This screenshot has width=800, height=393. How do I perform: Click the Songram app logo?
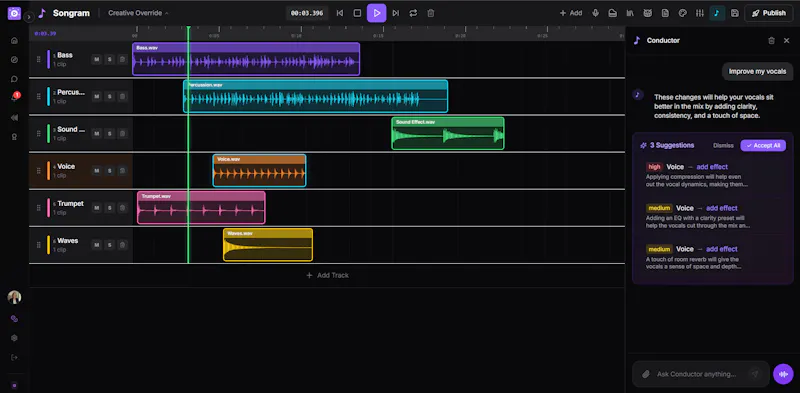pos(14,13)
